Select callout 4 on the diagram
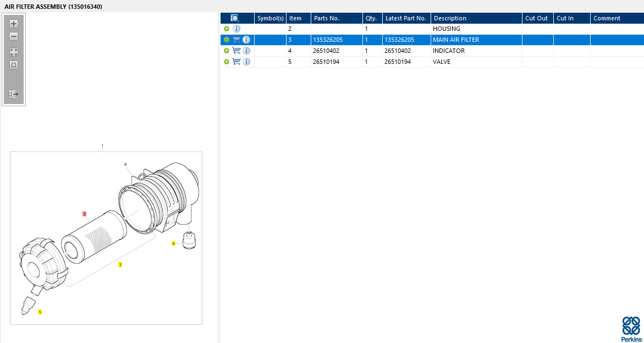The image size is (644, 343). point(174,243)
